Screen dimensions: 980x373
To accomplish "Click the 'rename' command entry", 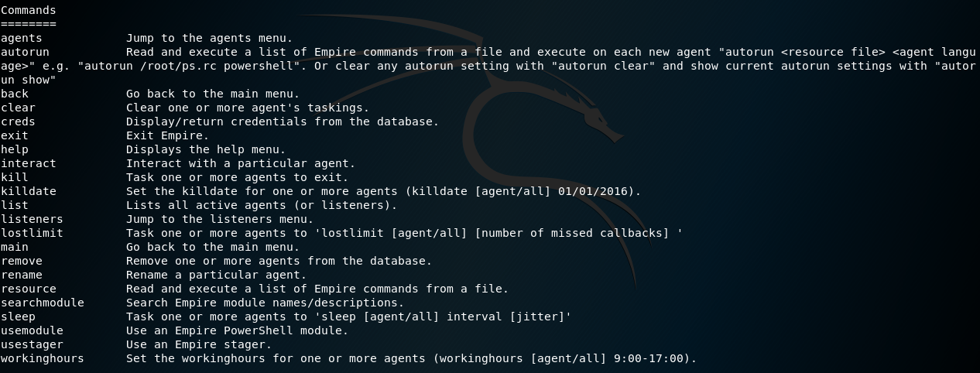I will (x=22, y=275).
